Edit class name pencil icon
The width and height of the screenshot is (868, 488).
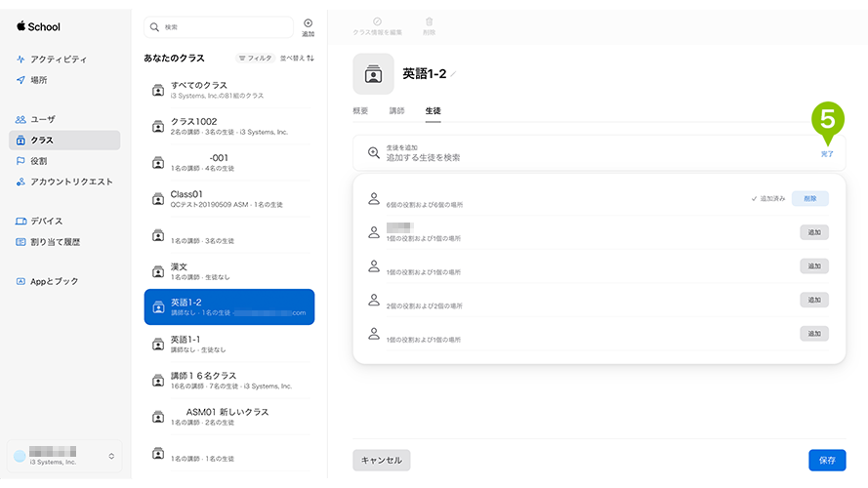click(453, 74)
